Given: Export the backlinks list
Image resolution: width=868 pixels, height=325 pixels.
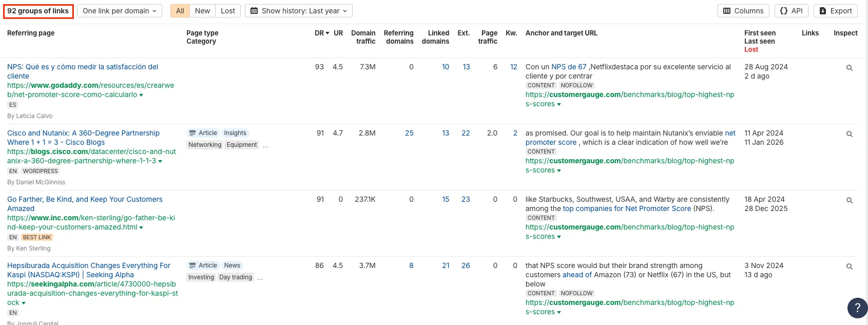Looking at the screenshot, I should 835,11.
